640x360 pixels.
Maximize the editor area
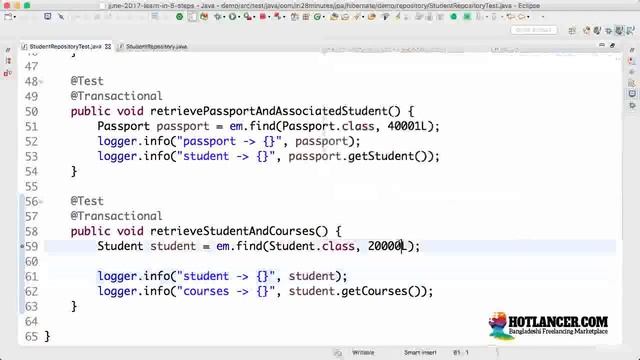coord(612,45)
